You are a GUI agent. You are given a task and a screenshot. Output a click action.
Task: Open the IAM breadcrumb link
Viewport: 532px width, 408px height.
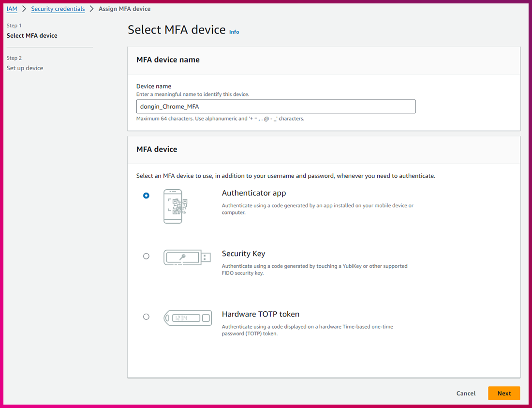click(x=12, y=9)
